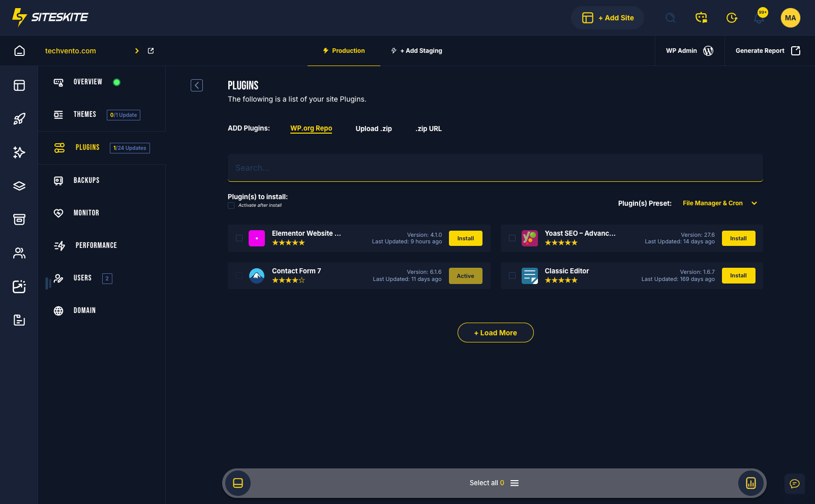This screenshot has height=504, width=815.
Task: Check the Yoast SEO plugin checkbox
Action: click(512, 238)
